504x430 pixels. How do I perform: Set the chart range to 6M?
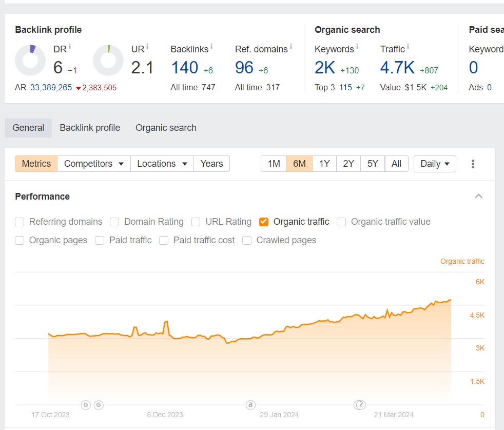click(299, 164)
